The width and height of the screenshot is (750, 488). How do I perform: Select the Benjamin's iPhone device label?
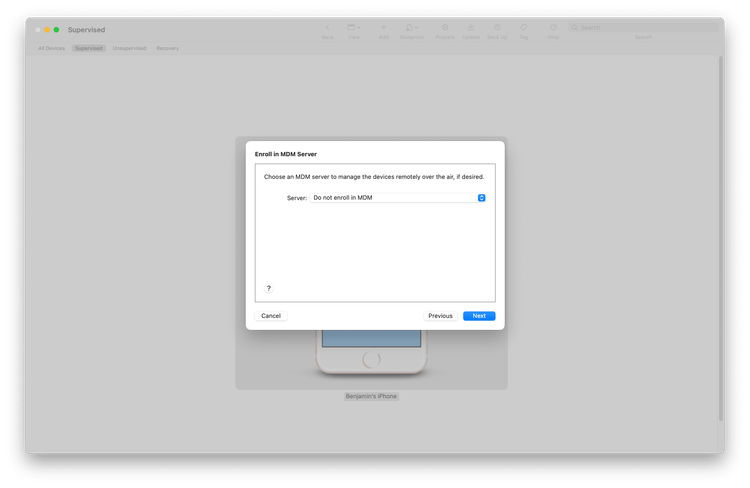tap(371, 397)
